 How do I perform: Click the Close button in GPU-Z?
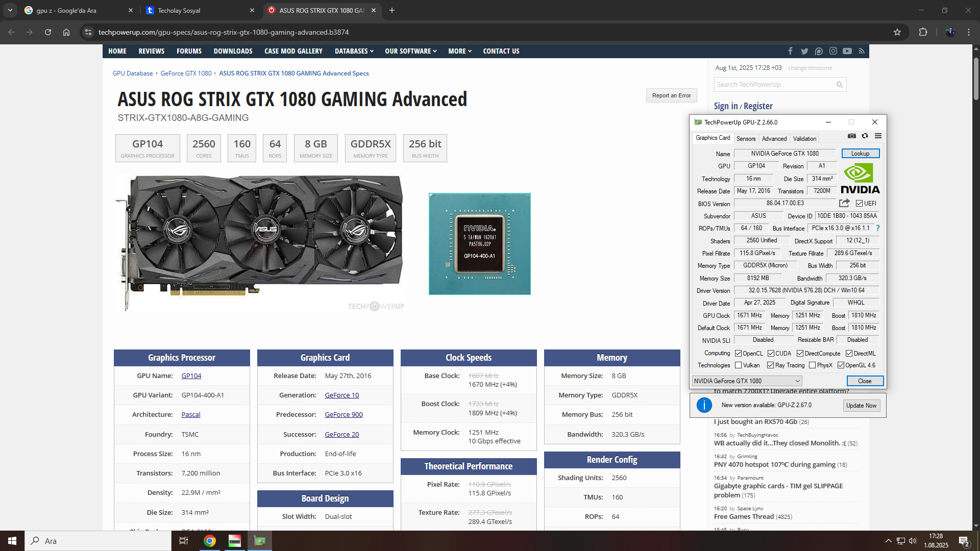pyautogui.click(x=865, y=381)
